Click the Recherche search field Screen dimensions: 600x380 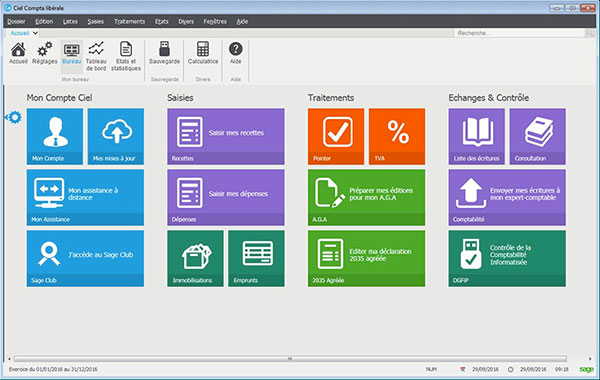(x=520, y=33)
